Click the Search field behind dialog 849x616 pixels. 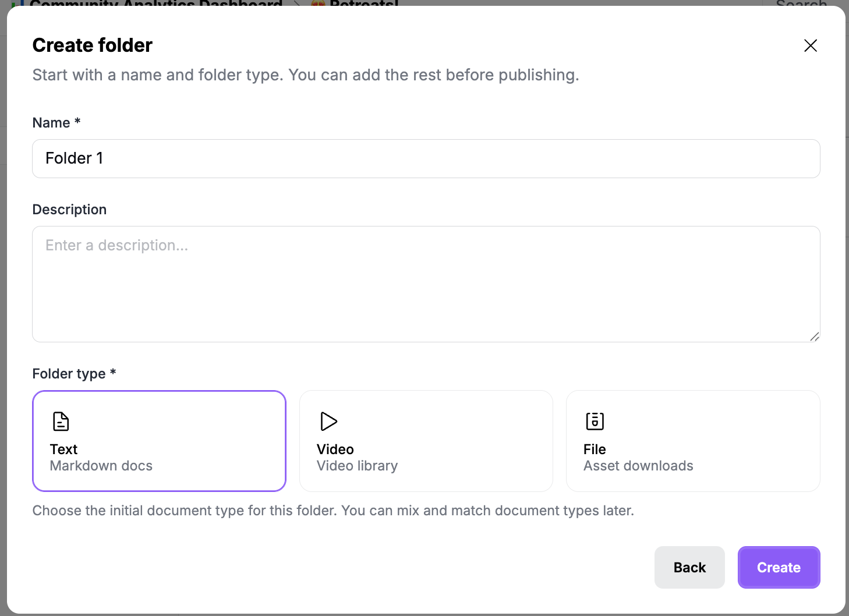(801, 3)
